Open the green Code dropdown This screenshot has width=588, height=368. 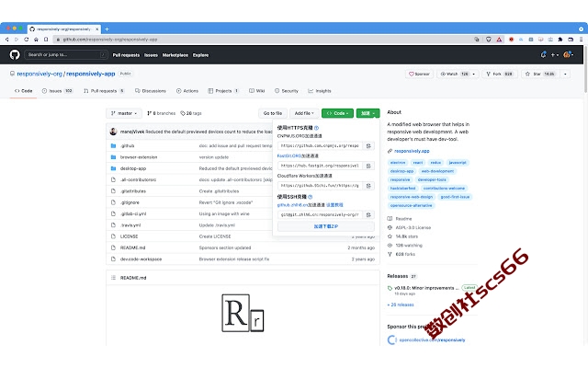pos(337,113)
